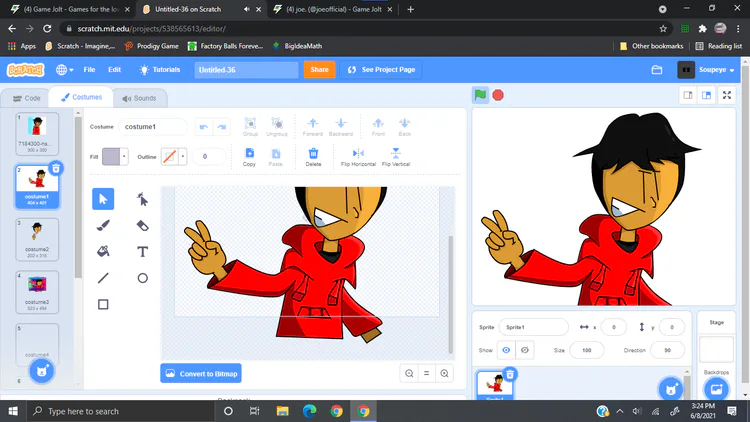Switch to small stage layout

tap(688, 95)
